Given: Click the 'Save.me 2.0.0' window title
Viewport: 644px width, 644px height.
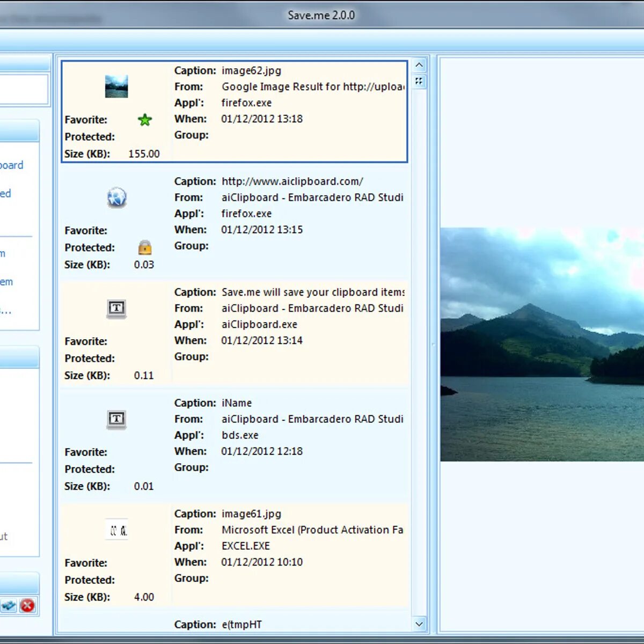Looking at the screenshot, I should pyautogui.click(x=321, y=15).
